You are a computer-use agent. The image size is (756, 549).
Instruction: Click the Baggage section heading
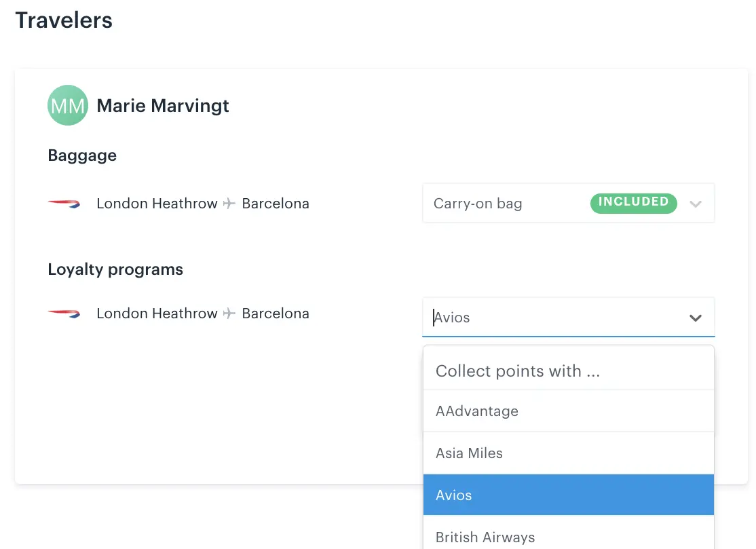[x=82, y=155]
